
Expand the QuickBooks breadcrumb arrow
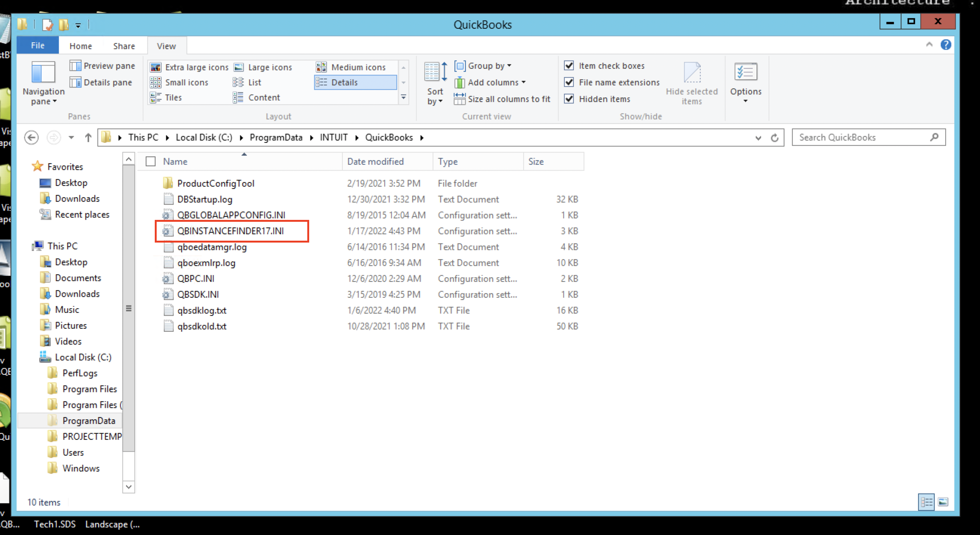pos(422,138)
